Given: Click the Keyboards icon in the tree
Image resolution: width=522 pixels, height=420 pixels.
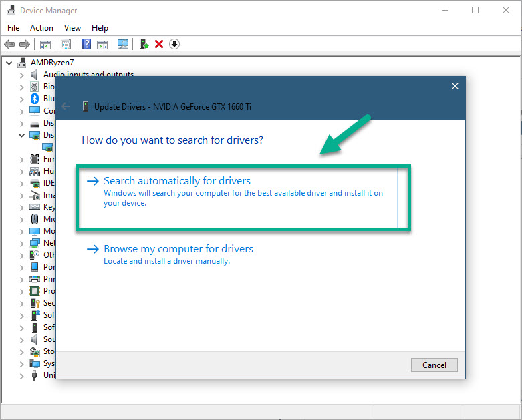Looking at the screenshot, I should click(x=35, y=207).
